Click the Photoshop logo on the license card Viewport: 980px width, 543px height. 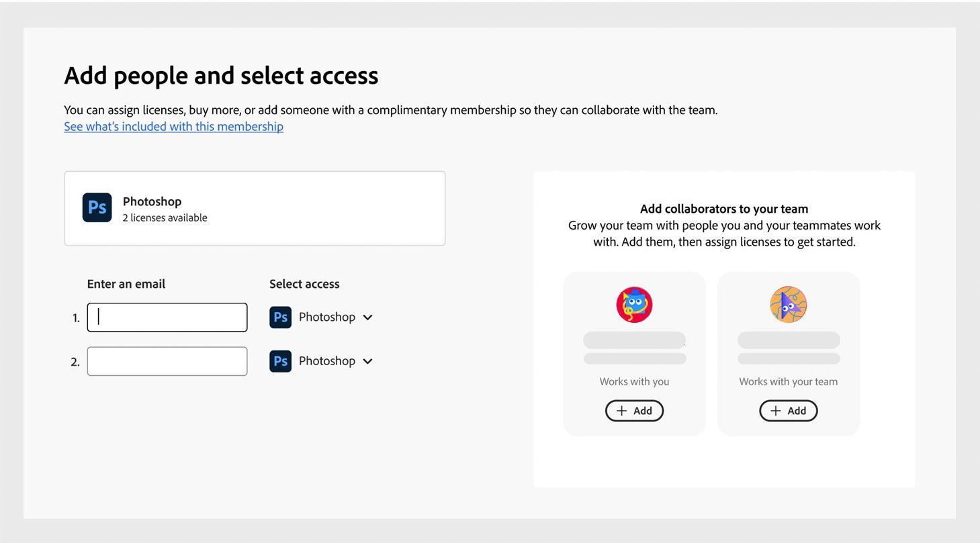pos(97,208)
